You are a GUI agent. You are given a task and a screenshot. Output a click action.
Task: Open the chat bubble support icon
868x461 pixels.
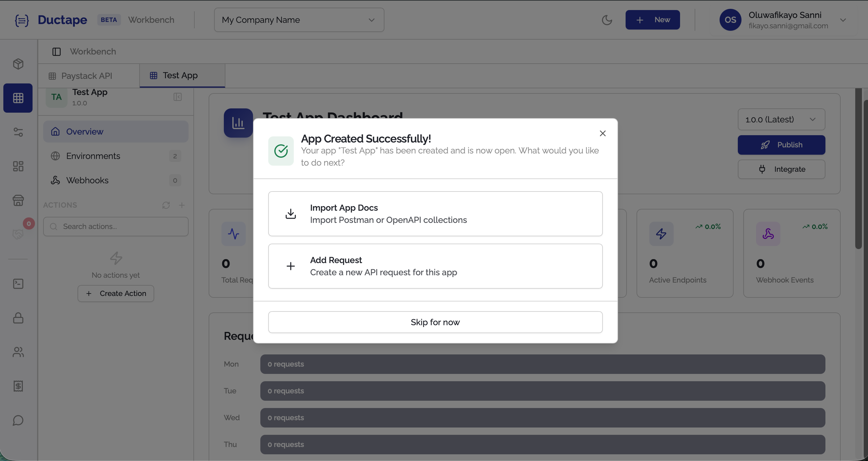[x=18, y=420]
